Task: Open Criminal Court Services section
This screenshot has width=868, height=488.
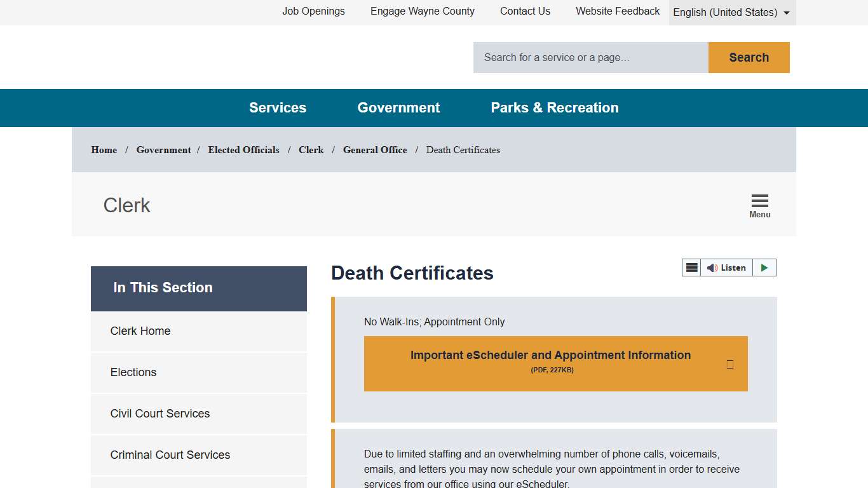Action: pos(170,455)
